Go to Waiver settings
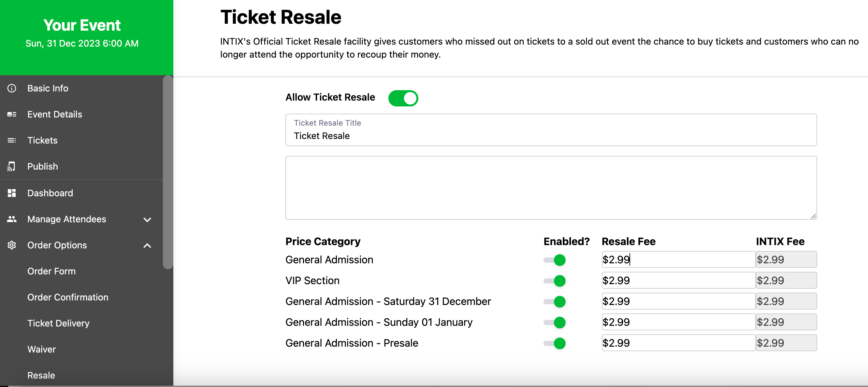Screen dimensions: 868x387 [41, 349]
